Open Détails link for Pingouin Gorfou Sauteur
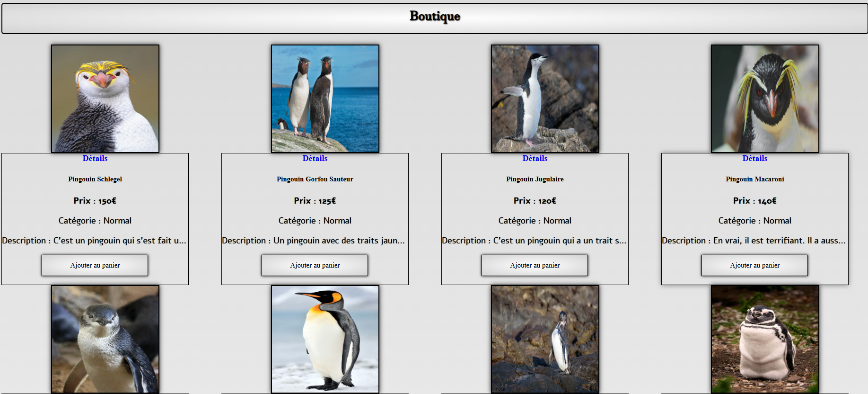 (315, 159)
